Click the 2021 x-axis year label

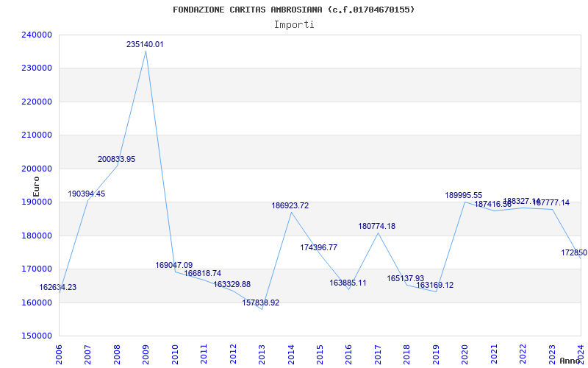493,354
